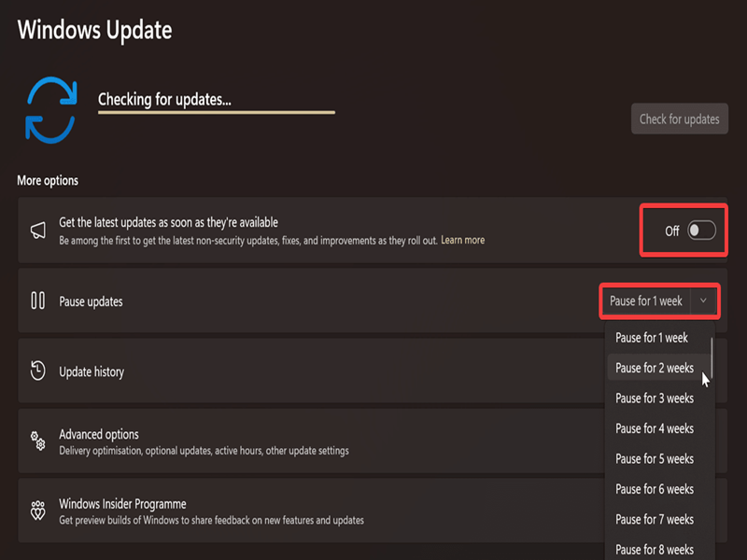
Task: Open the Learn more link
Action: [462, 240]
